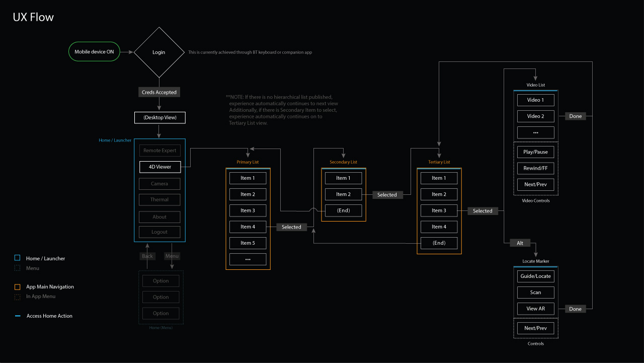Click the Selected label after Primary Item 4

291,227
